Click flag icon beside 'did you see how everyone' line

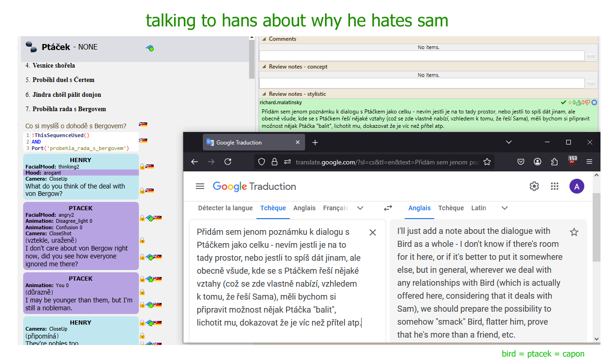[x=158, y=257]
